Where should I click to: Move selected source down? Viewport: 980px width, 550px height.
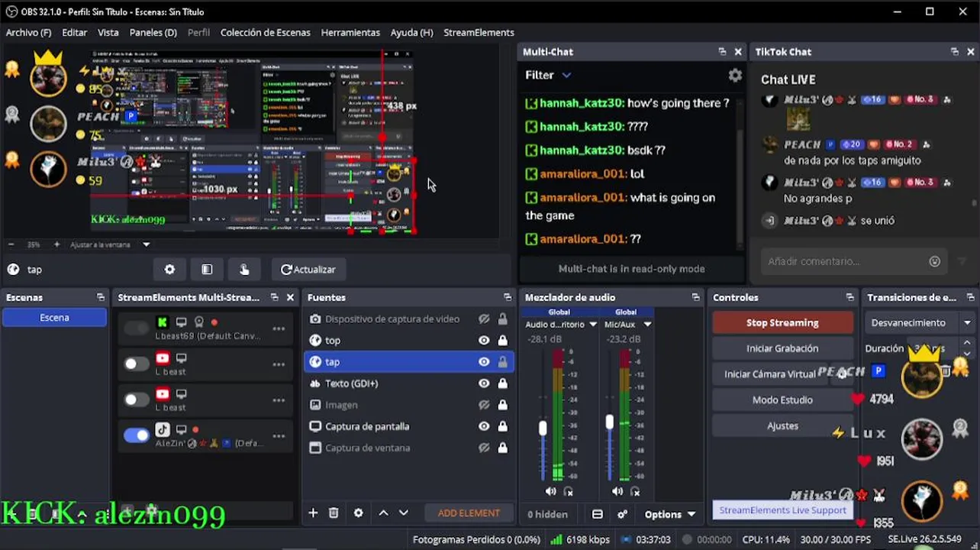tap(404, 513)
